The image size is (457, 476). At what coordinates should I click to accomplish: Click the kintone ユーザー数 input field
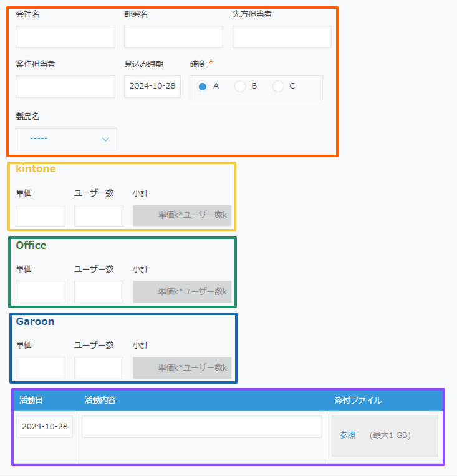(99, 216)
